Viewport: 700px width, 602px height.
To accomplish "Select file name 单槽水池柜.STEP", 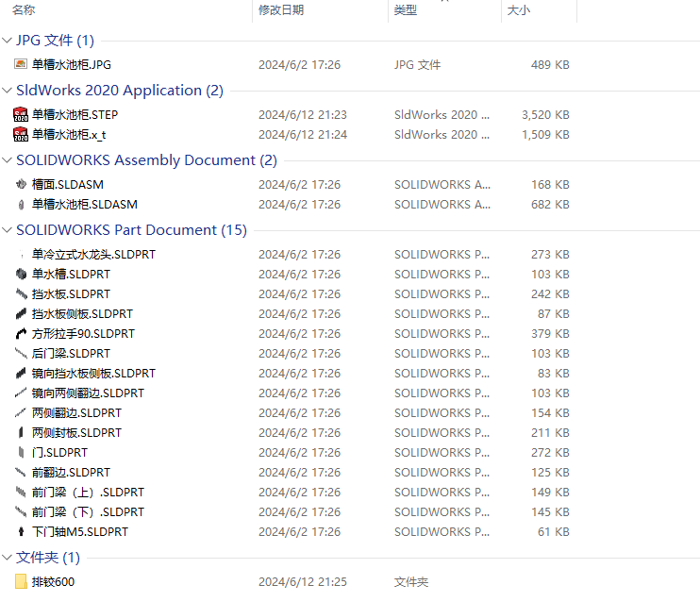I will 75,115.
